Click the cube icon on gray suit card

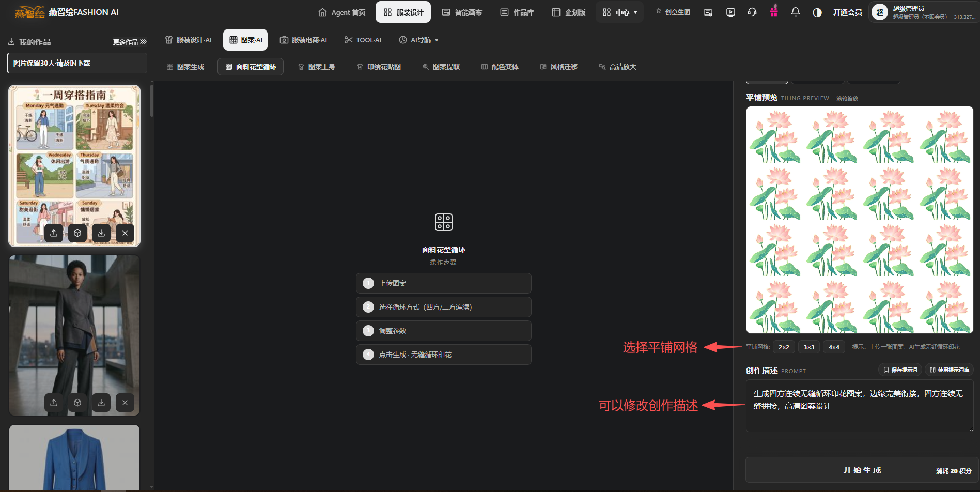pos(77,403)
